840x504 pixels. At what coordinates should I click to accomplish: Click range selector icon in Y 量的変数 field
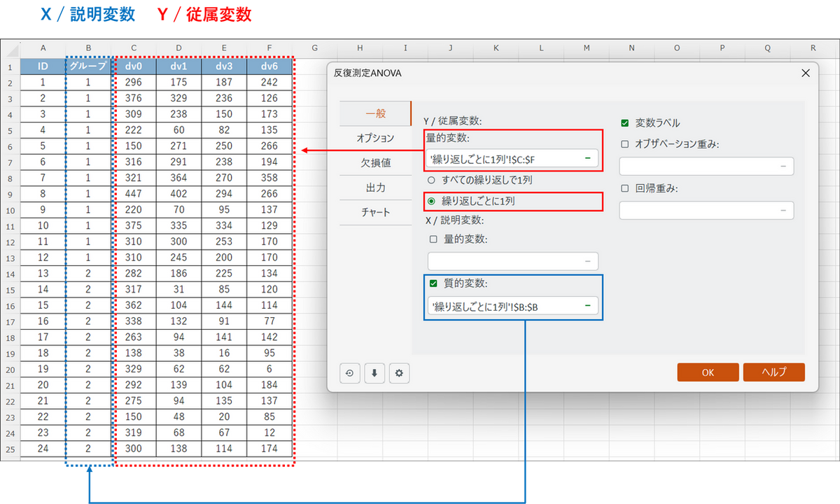click(x=587, y=159)
